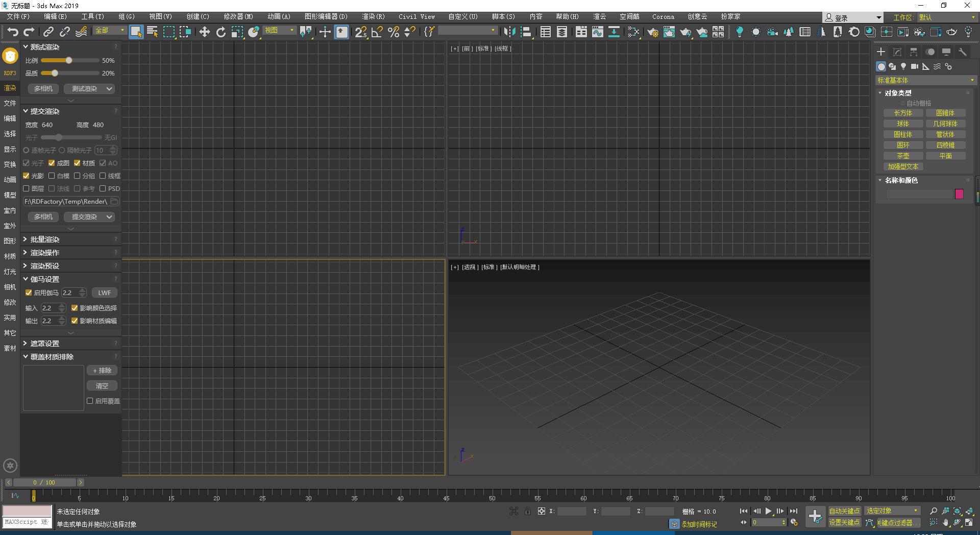Collapse the 测试渲染 section
The image size is (980, 535).
pos(26,46)
